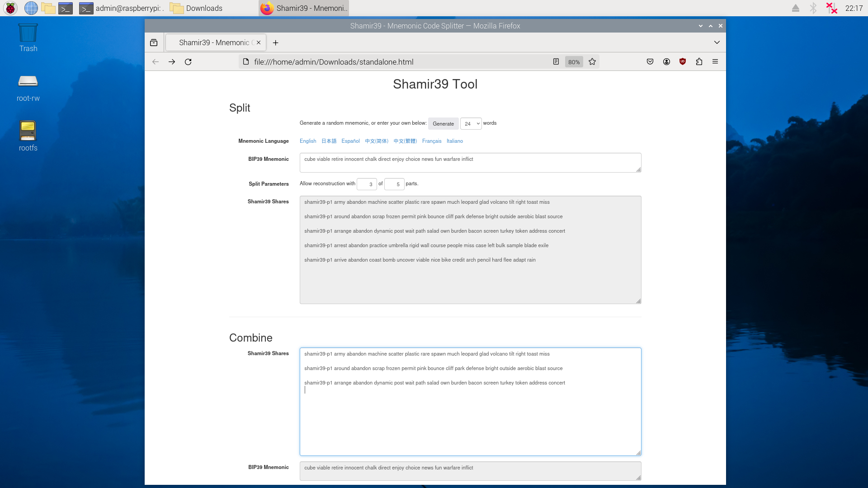Open the 24 words count dropdown
868x488 pixels.
tap(471, 123)
